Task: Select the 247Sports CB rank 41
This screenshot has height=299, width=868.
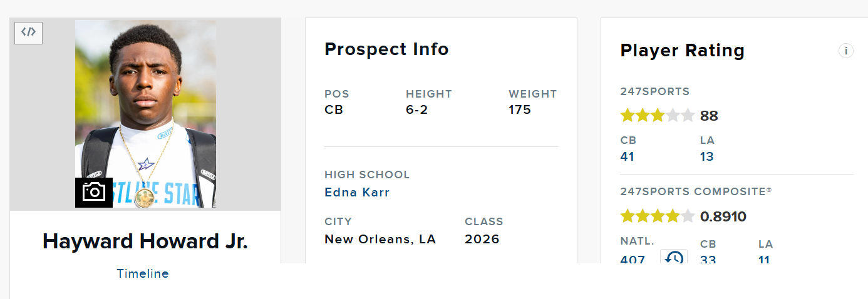Action: coord(627,156)
